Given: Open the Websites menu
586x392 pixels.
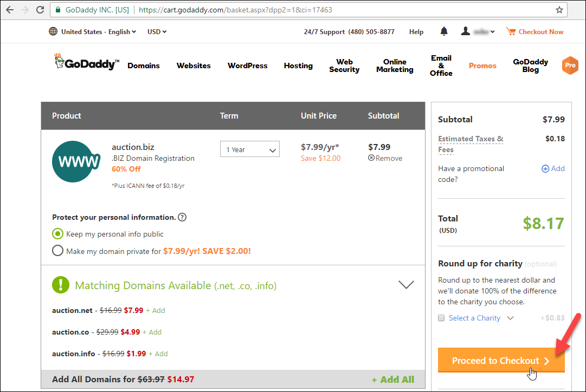Looking at the screenshot, I should point(194,66).
